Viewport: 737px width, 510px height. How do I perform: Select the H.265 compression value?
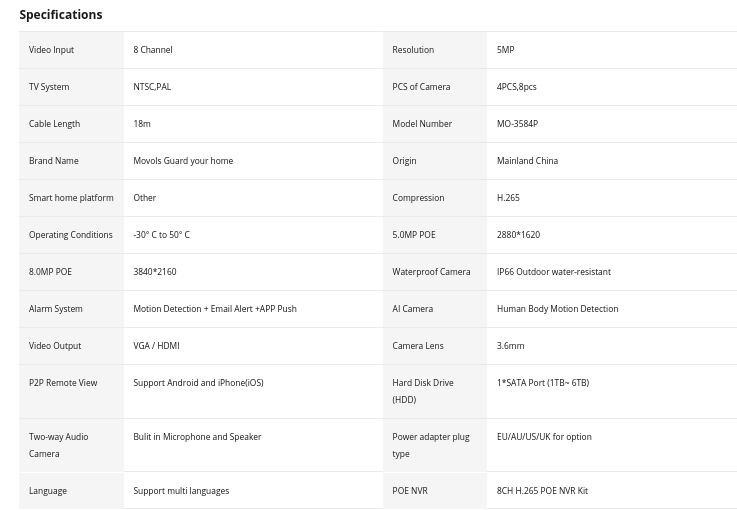508,198
